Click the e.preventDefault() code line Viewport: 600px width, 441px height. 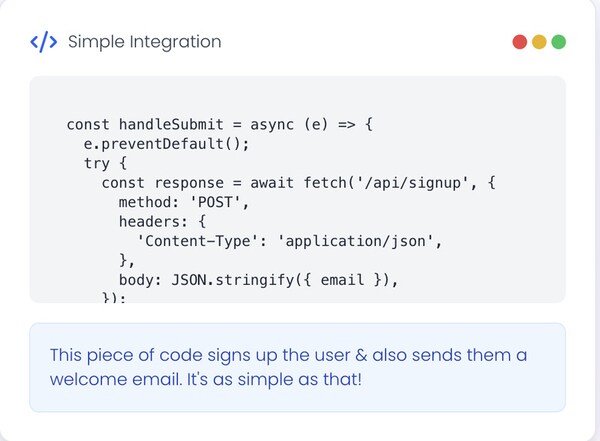166,144
